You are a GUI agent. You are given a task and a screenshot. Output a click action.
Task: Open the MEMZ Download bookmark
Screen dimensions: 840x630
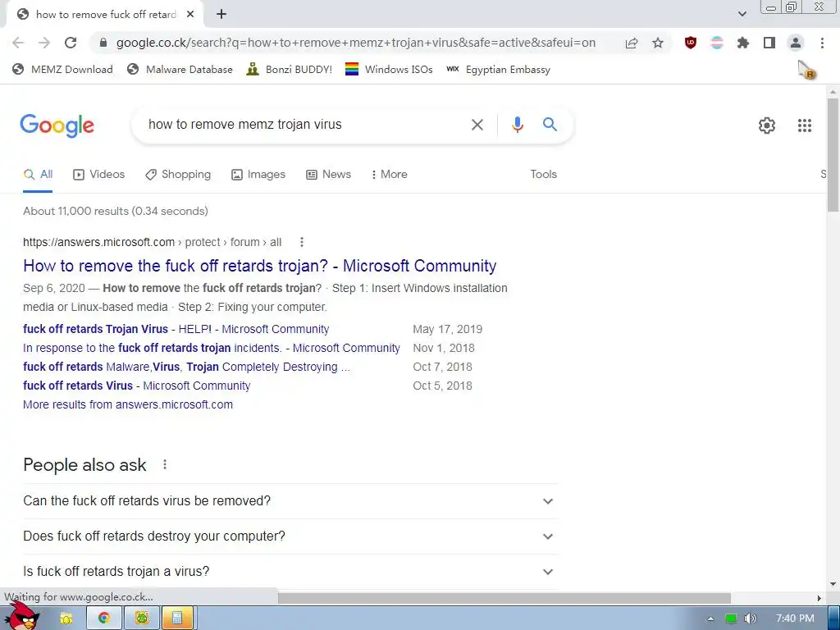coord(62,69)
